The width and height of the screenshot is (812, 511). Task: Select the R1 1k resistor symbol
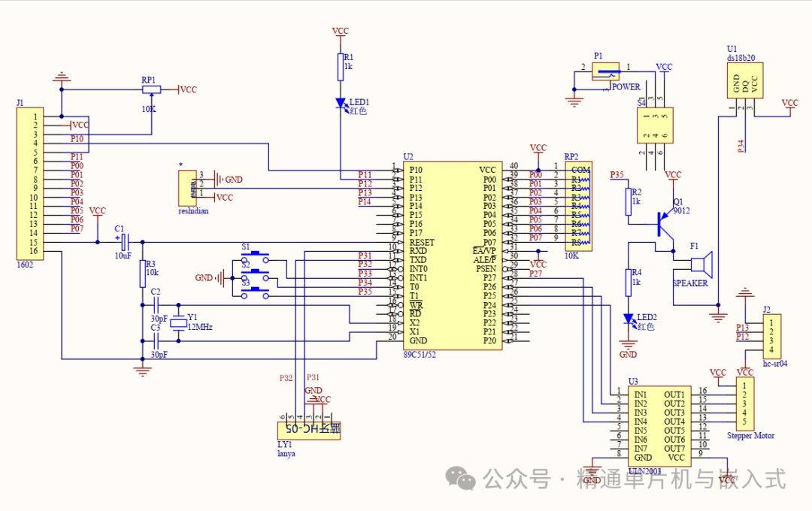(x=341, y=67)
